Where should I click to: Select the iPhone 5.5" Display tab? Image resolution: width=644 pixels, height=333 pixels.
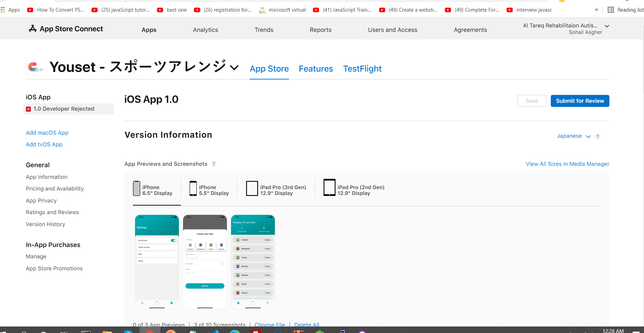[209, 190]
